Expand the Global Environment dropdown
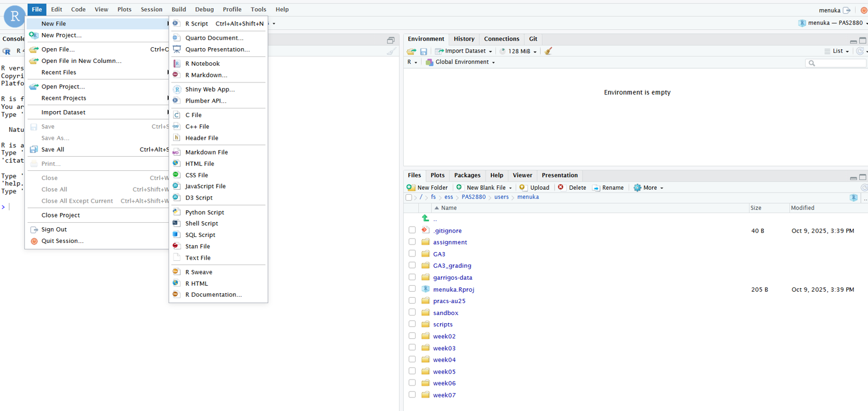This screenshot has height=411, width=868. pos(461,62)
